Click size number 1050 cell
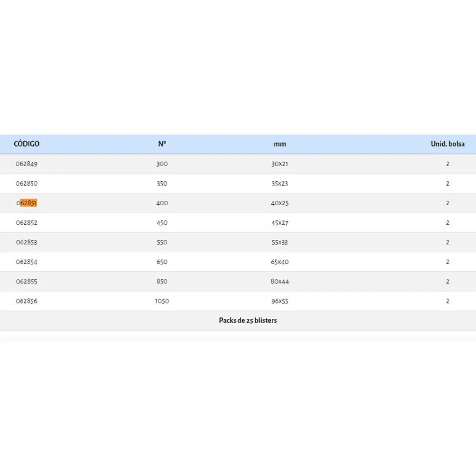Viewport: 476px width, 476px height. pos(162,301)
